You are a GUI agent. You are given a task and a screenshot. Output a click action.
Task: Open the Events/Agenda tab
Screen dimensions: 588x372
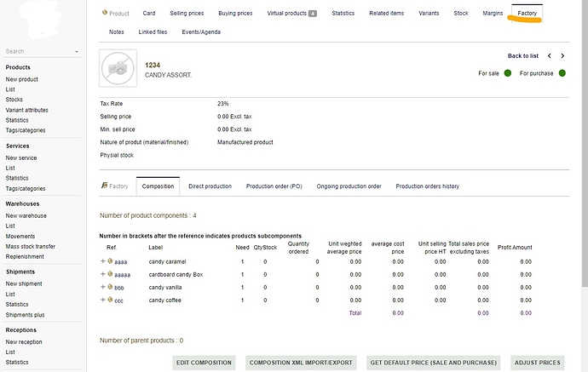[201, 31]
